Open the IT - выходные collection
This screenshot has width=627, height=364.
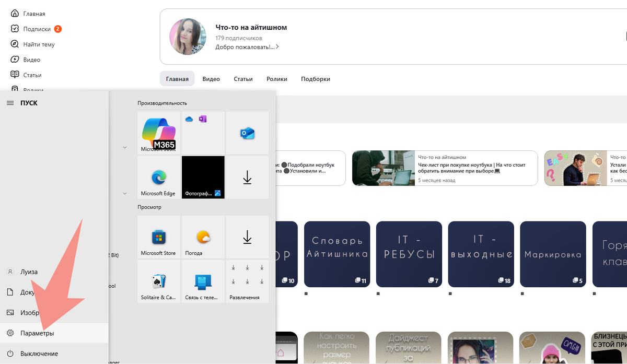tap(481, 254)
